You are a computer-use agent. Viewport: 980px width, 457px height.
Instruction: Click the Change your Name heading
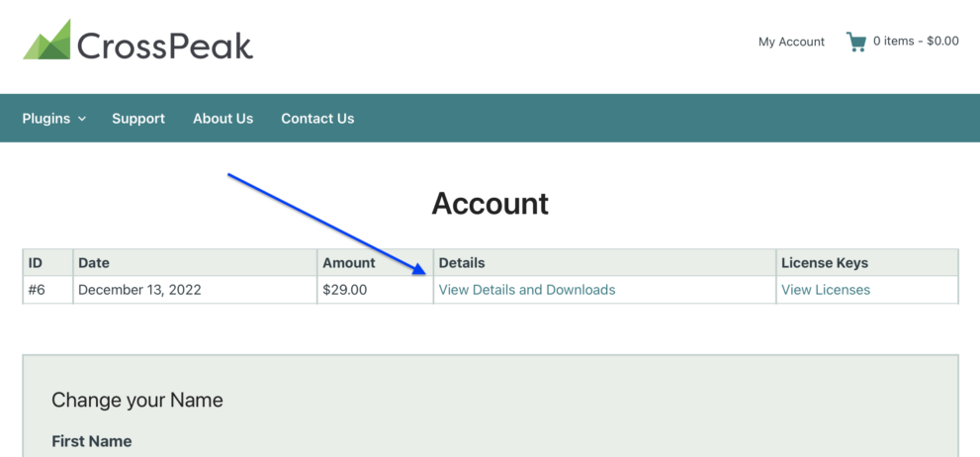(x=137, y=401)
